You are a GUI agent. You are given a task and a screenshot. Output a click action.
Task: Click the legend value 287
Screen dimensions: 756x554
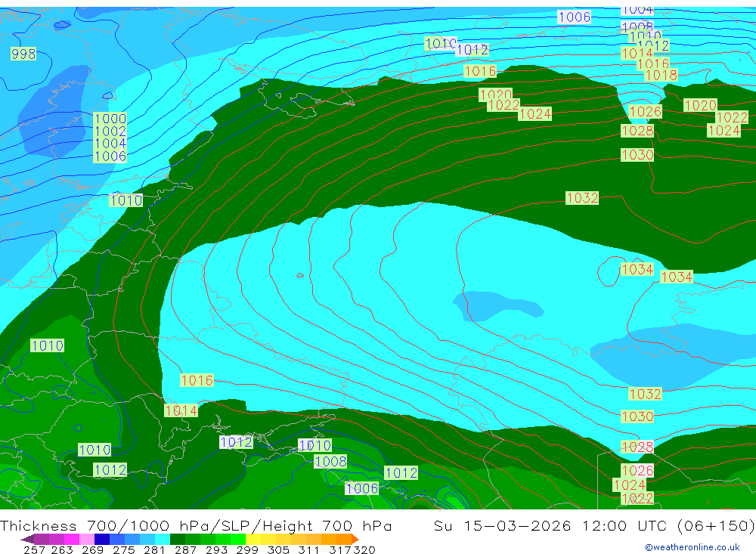click(185, 549)
